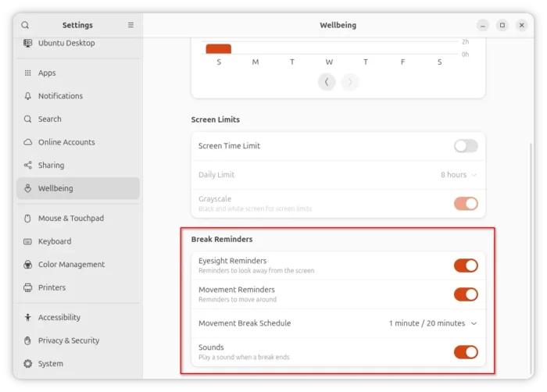The height and width of the screenshot is (392, 547).
Task: Click the Apps grid icon in sidebar
Action: click(x=28, y=73)
